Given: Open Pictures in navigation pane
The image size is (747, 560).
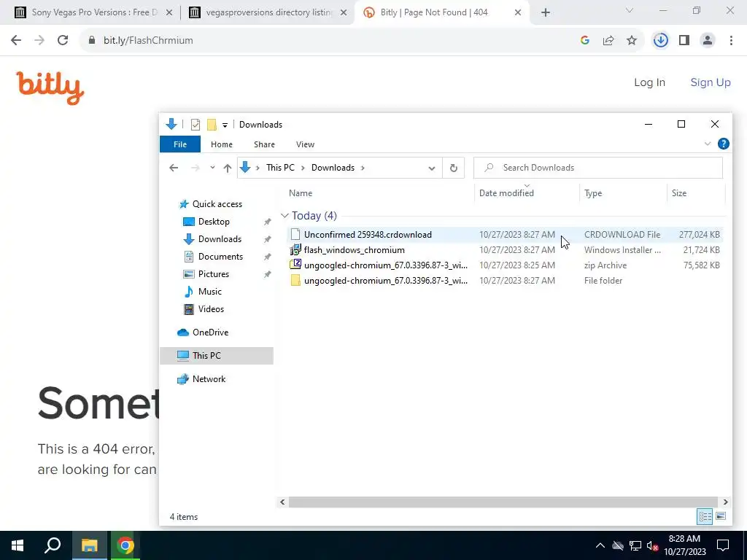Looking at the screenshot, I should pos(214,274).
